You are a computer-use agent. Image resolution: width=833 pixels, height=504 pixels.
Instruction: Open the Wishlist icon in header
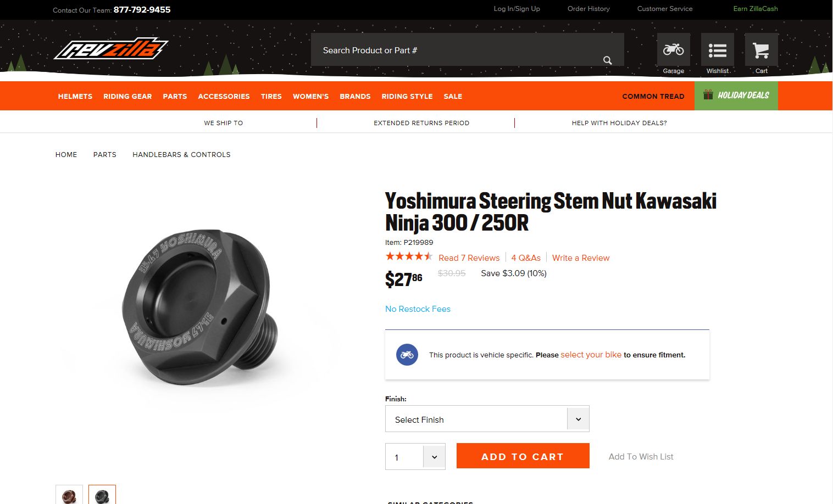point(717,50)
